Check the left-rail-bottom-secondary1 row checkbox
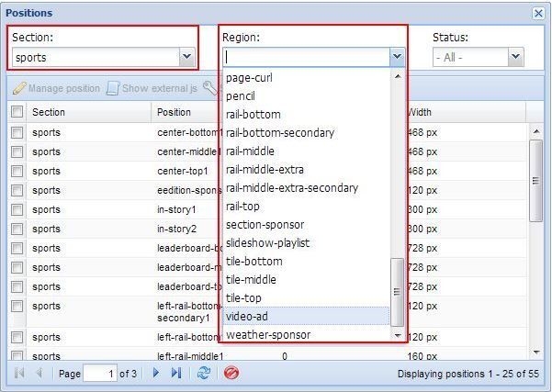 [x=17, y=306]
